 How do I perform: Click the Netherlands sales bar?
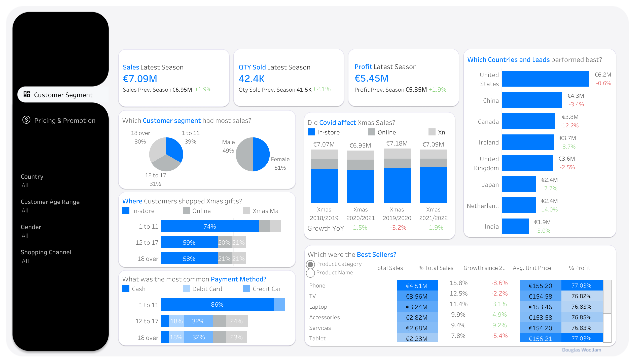(x=519, y=205)
